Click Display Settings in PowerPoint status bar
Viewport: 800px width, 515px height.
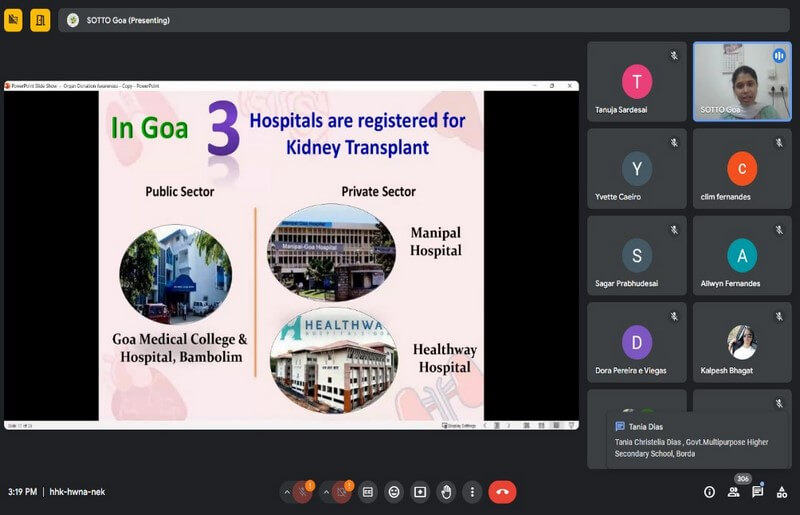pyautogui.click(x=459, y=425)
